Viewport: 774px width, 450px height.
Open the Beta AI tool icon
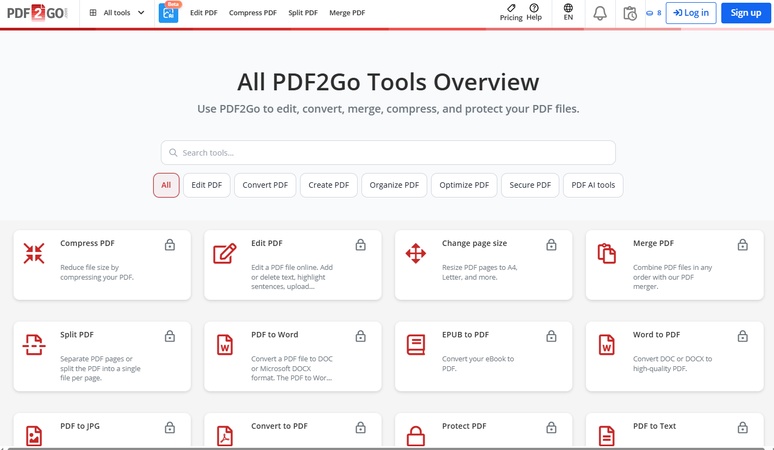coord(169,13)
